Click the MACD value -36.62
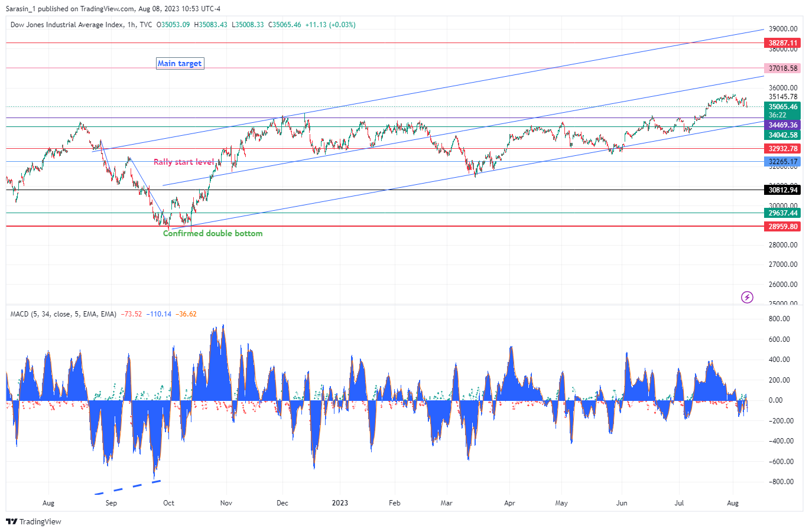 click(186, 314)
